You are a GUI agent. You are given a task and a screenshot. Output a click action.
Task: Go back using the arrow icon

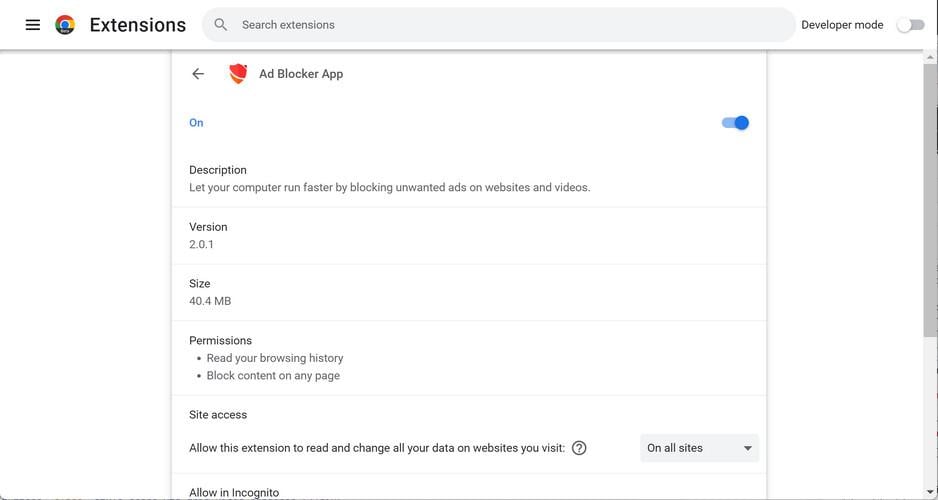198,74
